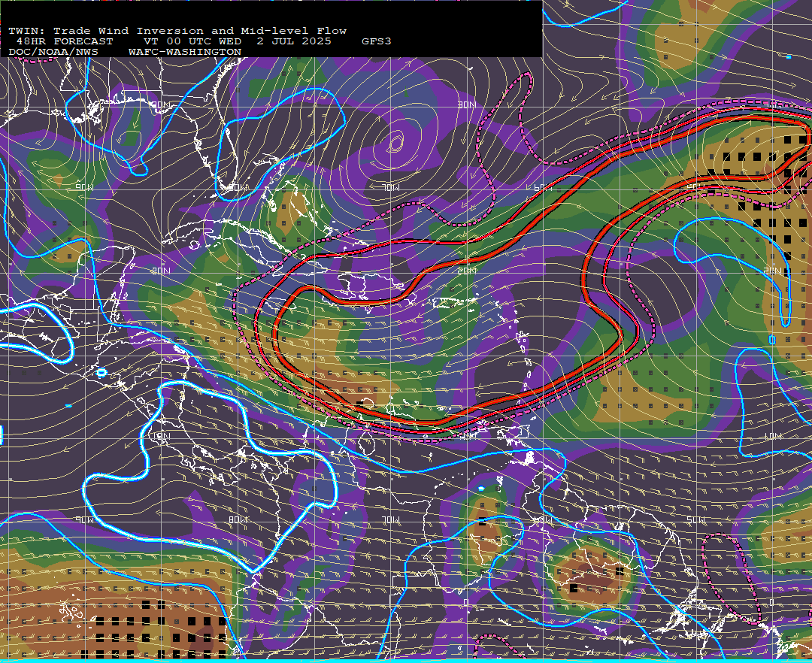Click the valid time "VT 00 UTC WED 2 JUL 2025"

[x=237, y=41]
